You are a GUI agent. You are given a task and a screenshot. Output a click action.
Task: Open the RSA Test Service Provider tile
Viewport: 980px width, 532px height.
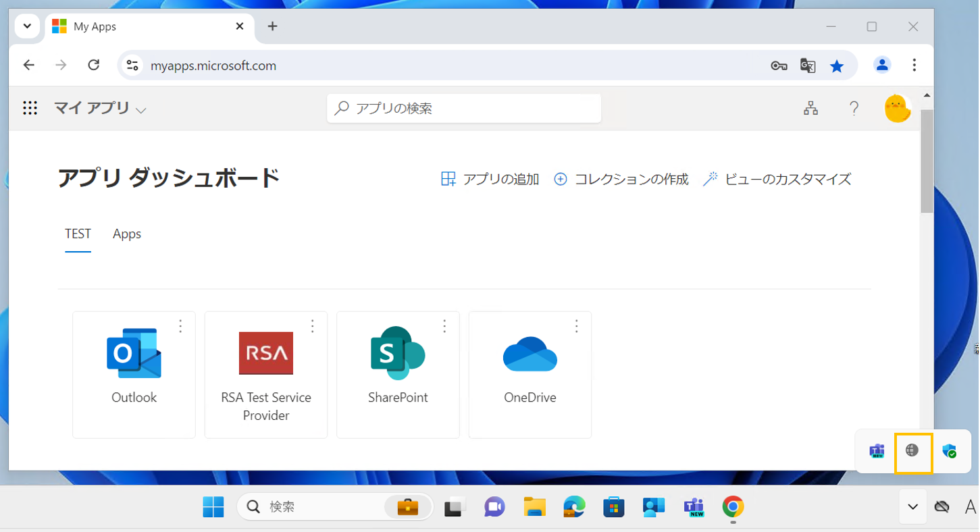pos(266,375)
